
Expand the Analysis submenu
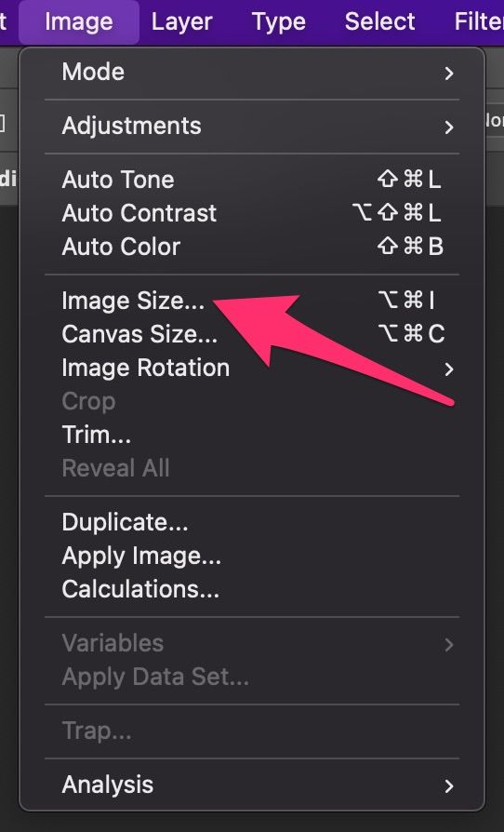pos(252,785)
